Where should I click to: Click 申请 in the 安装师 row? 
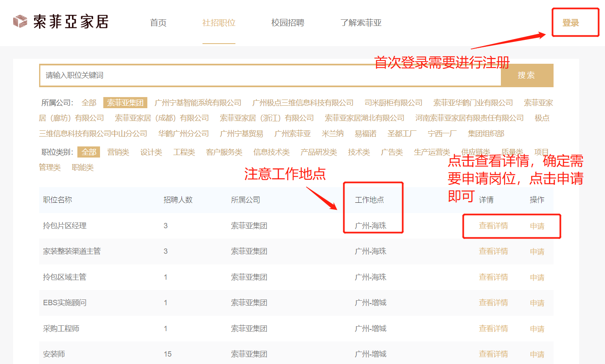[537, 355]
